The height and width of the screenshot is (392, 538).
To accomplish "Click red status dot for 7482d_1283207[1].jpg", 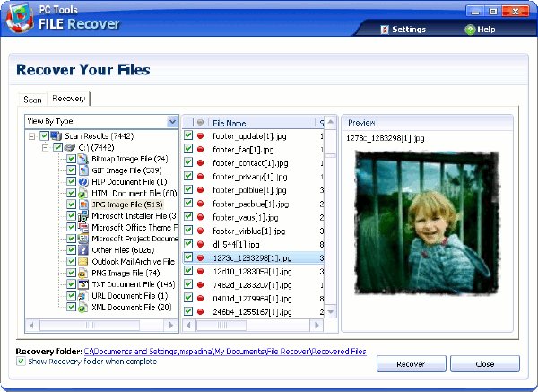I will coord(200,285).
